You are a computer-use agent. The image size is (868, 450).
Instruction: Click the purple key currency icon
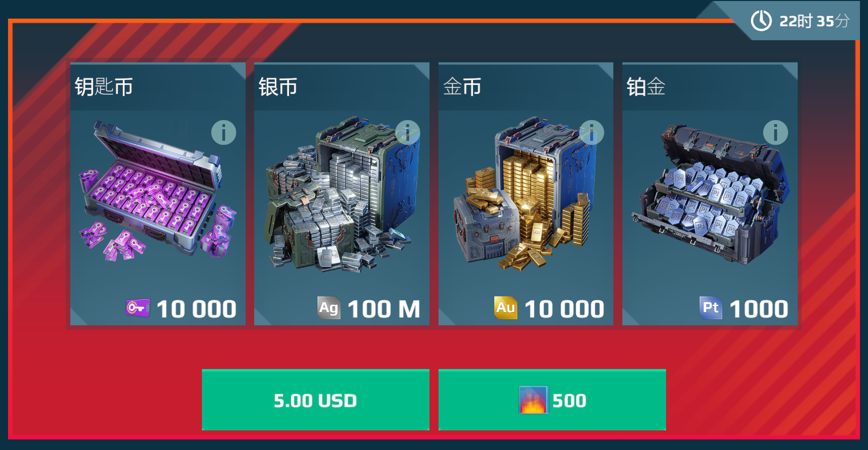coord(138,308)
